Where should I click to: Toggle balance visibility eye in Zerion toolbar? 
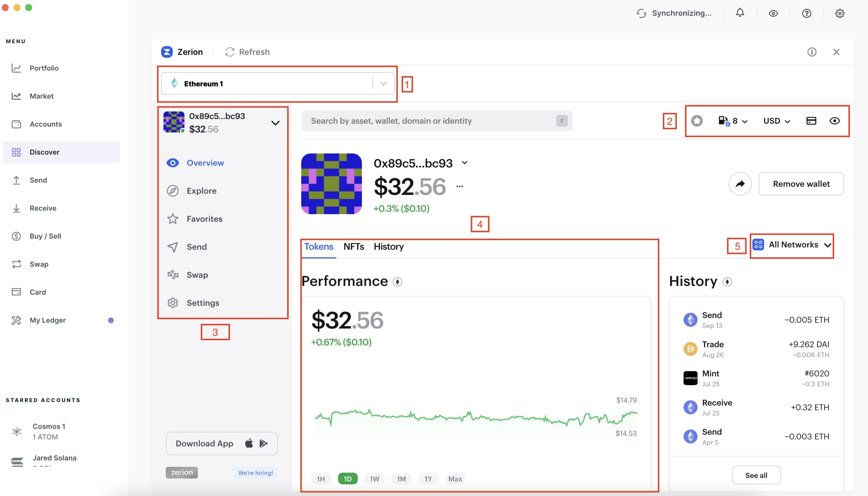pyautogui.click(x=834, y=121)
